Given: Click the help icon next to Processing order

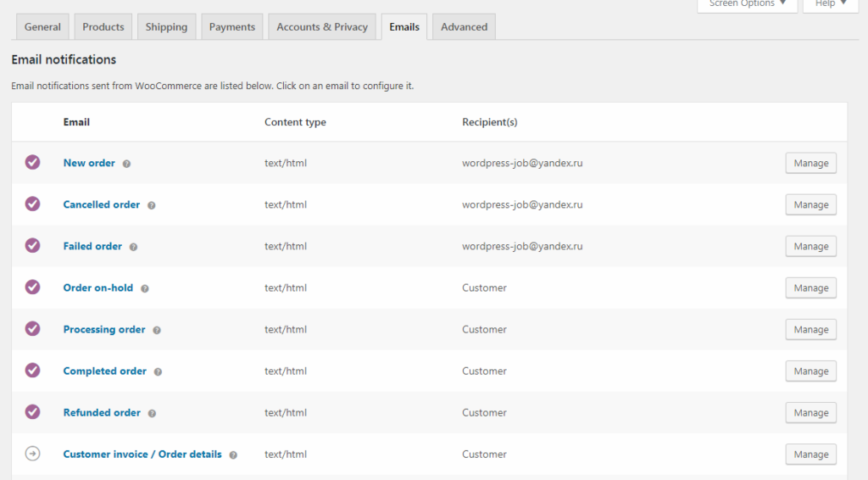Looking at the screenshot, I should (x=157, y=330).
